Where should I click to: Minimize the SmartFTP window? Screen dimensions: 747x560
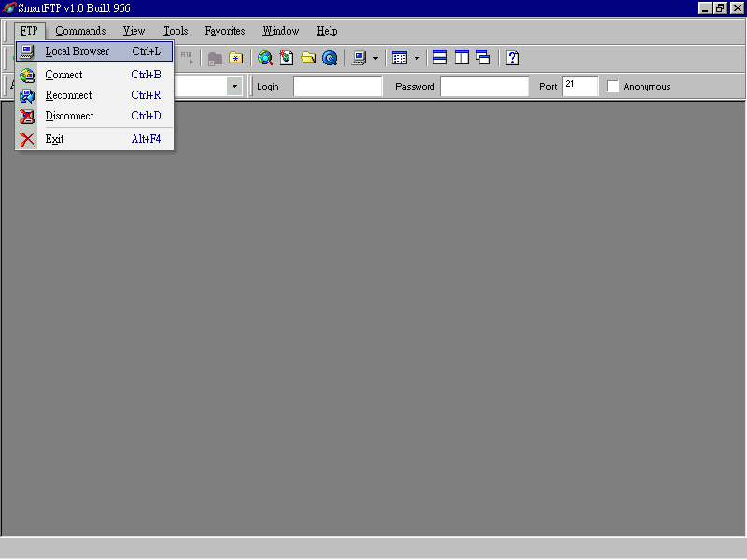(705, 8)
